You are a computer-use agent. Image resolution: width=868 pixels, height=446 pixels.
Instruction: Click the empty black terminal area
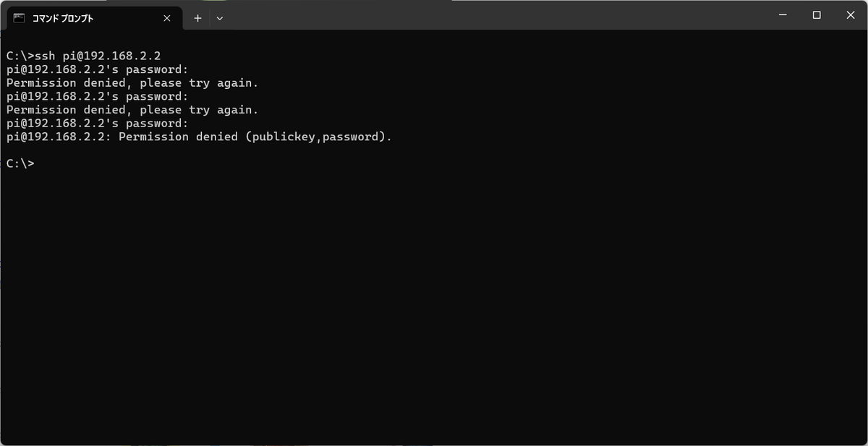click(x=434, y=304)
